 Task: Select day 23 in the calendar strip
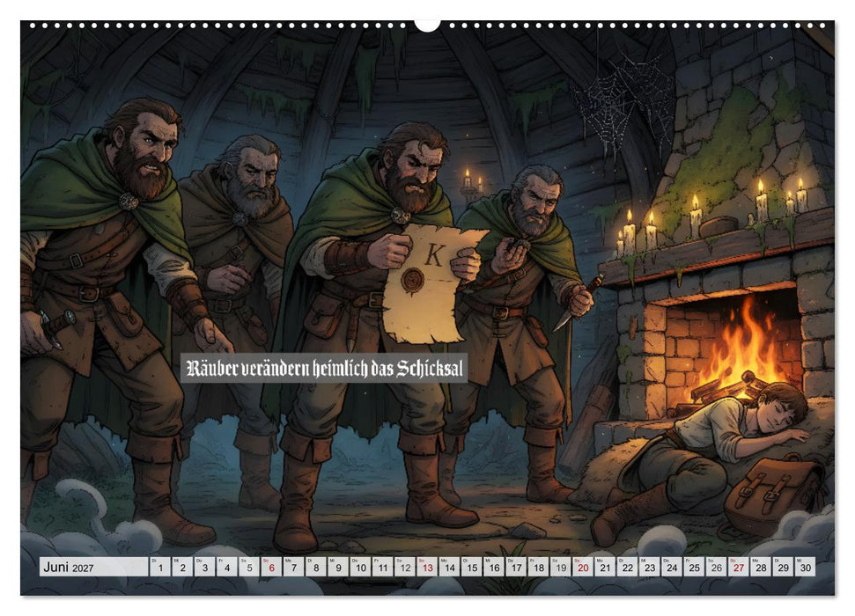(650, 567)
